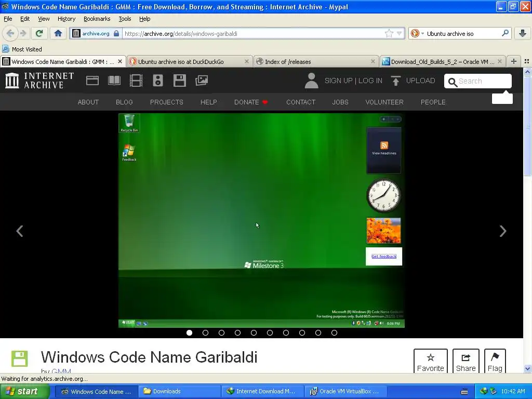Open the Video film icon
This screenshot has width=532, height=399.
pyautogui.click(x=136, y=81)
